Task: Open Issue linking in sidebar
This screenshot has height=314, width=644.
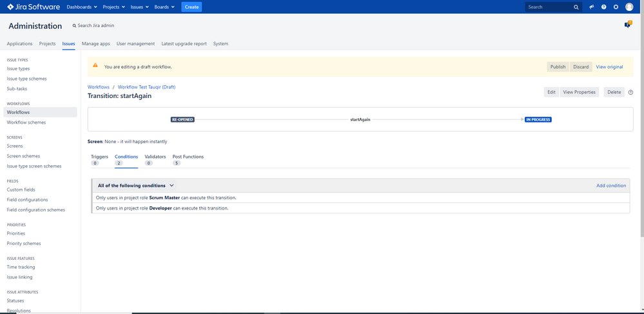Action: (20, 277)
